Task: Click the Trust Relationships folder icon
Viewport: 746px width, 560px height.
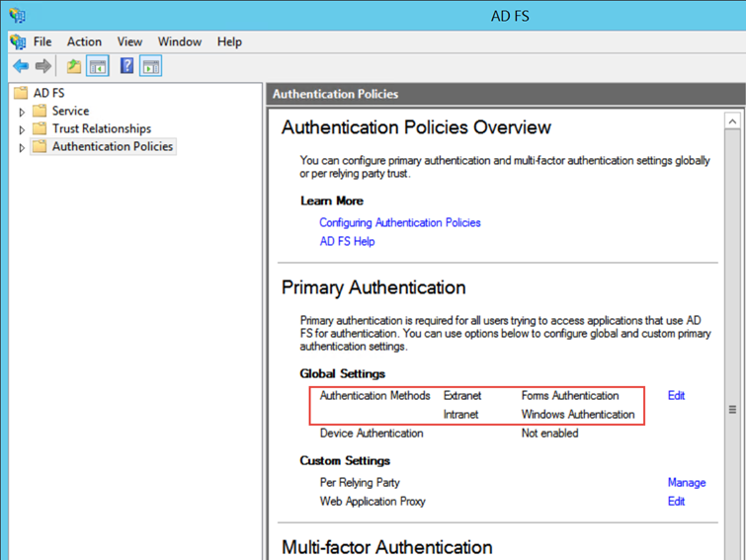Action: [40, 128]
